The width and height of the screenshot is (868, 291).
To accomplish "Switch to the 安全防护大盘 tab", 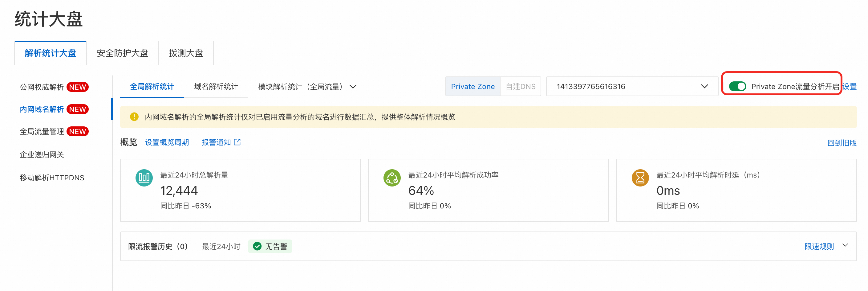I will [x=122, y=53].
